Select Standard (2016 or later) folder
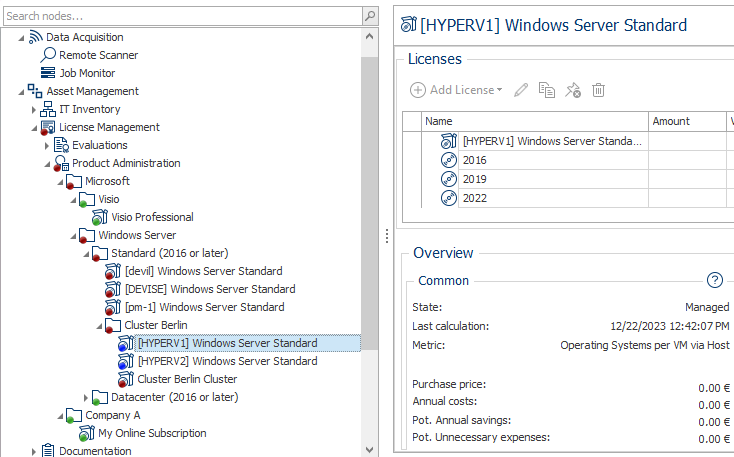 click(169, 253)
